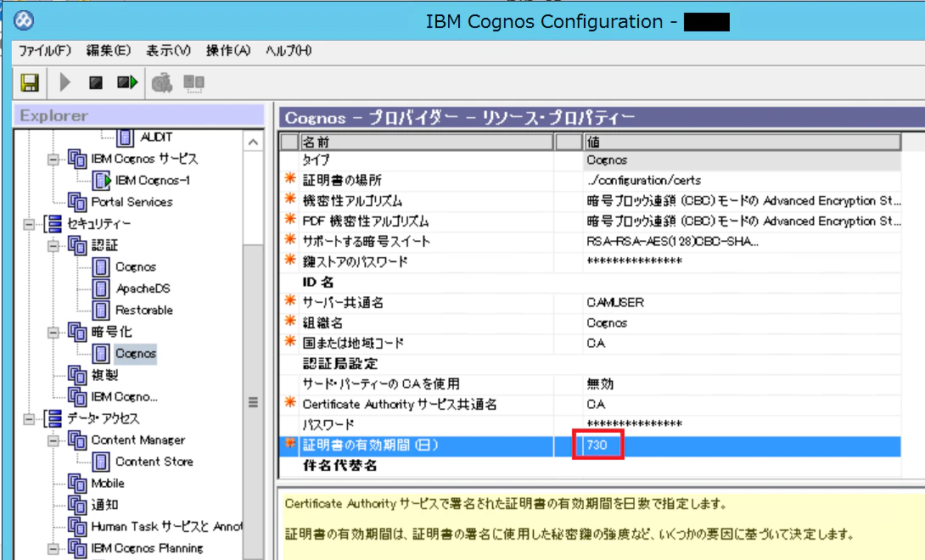Collapse the Content Manager tree node
925x560 pixels.
coord(53,441)
